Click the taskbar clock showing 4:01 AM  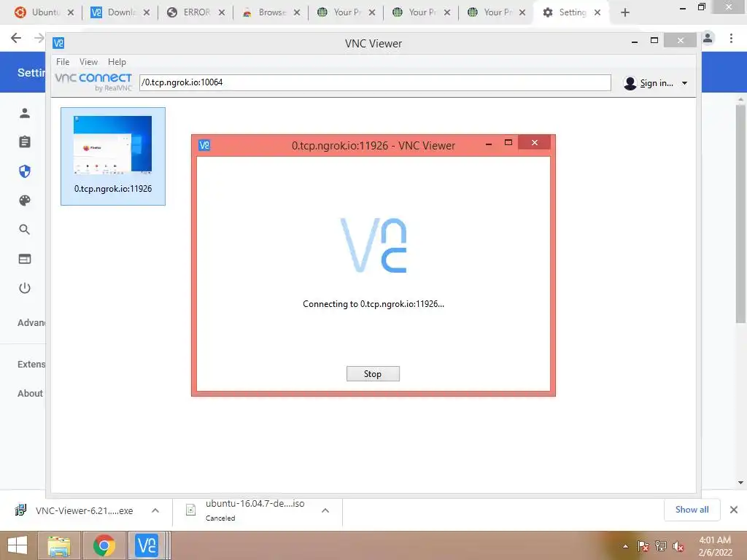(x=715, y=546)
